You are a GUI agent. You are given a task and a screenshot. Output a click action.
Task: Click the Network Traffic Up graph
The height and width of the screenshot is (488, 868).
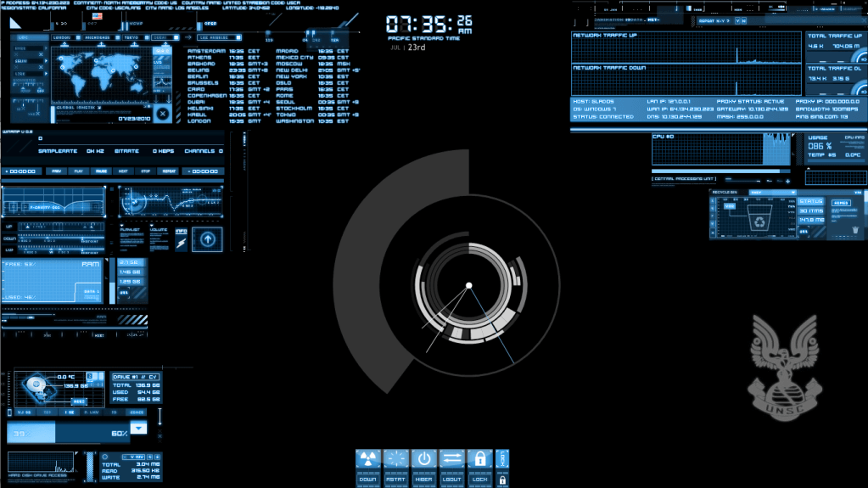click(x=686, y=48)
